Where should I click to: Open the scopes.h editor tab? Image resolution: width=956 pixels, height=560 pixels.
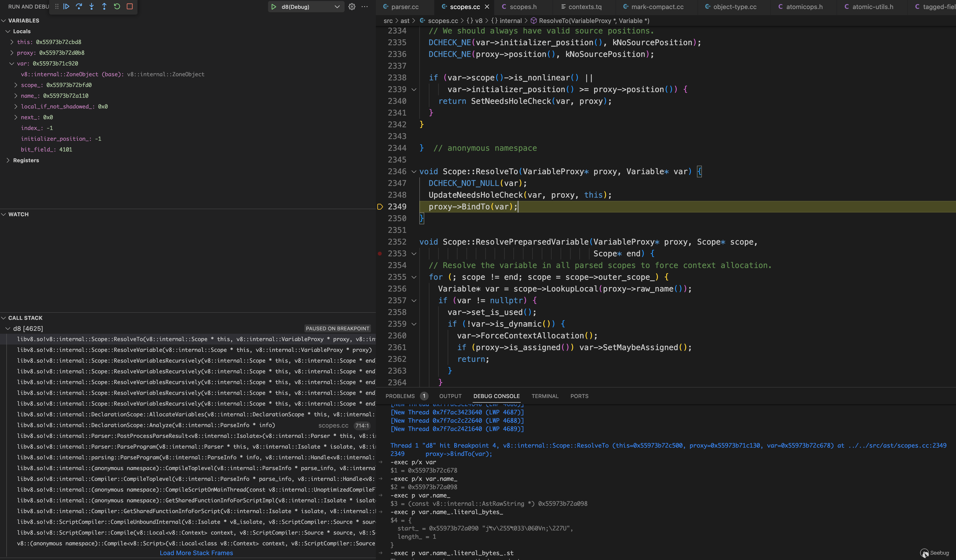[523, 7]
